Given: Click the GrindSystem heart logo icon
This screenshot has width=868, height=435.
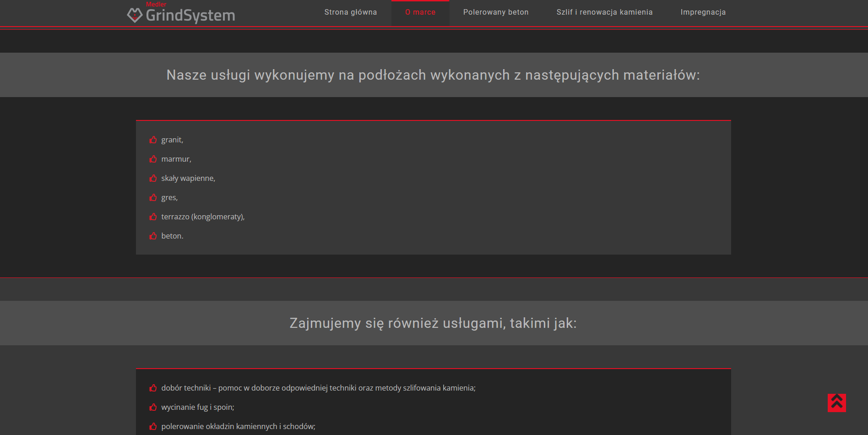Looking at the screenshot, I should click(x=135, y=15).
